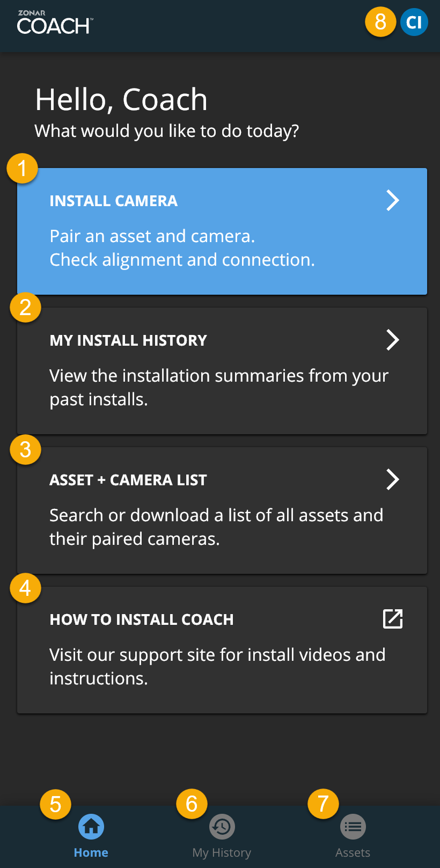Image resolution: width=440 pixels, height=868 pixels.
Task: Click the INSTALL CAMERA title text
Action: coord(113,200)
